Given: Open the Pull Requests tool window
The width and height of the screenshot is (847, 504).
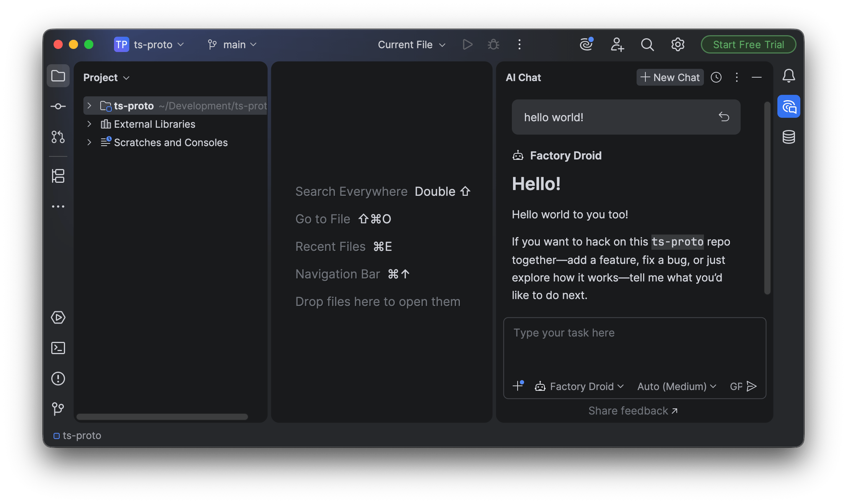Looking at the screenshot, I should [58, 137].
